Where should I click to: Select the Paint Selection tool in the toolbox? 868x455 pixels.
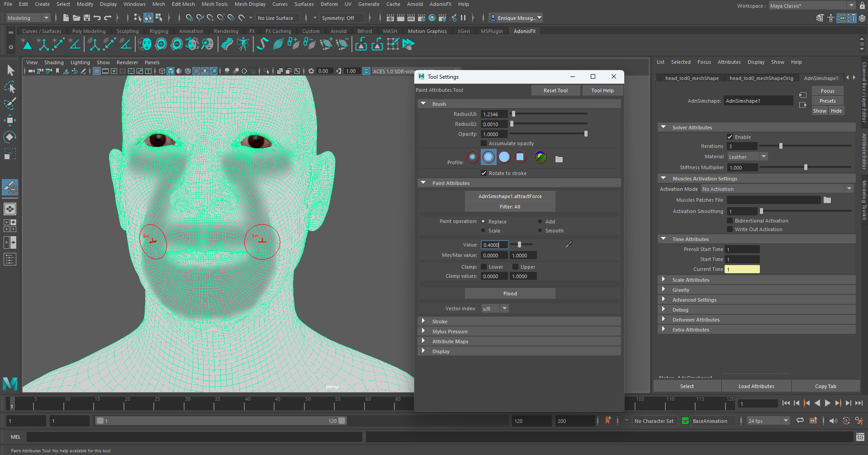click(10, 104)
